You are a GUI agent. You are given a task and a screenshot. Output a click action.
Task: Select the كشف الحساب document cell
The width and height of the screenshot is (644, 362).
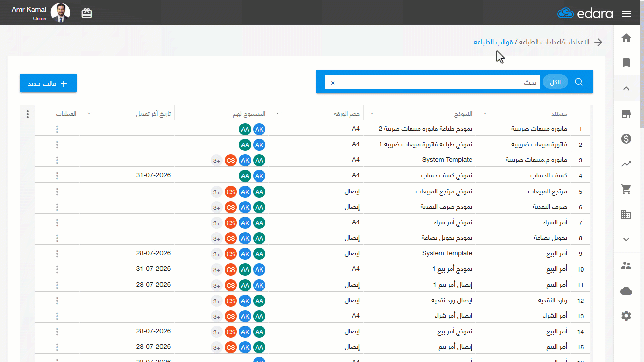point(549,176)
